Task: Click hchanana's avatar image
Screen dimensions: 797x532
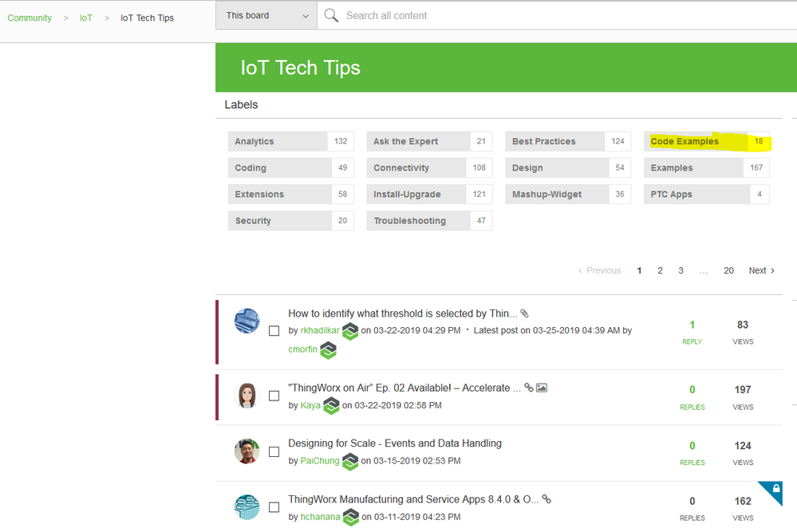Action: 247,506
